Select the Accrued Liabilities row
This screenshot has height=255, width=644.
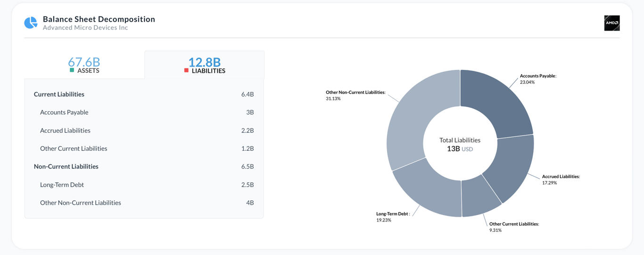(65, 130)
